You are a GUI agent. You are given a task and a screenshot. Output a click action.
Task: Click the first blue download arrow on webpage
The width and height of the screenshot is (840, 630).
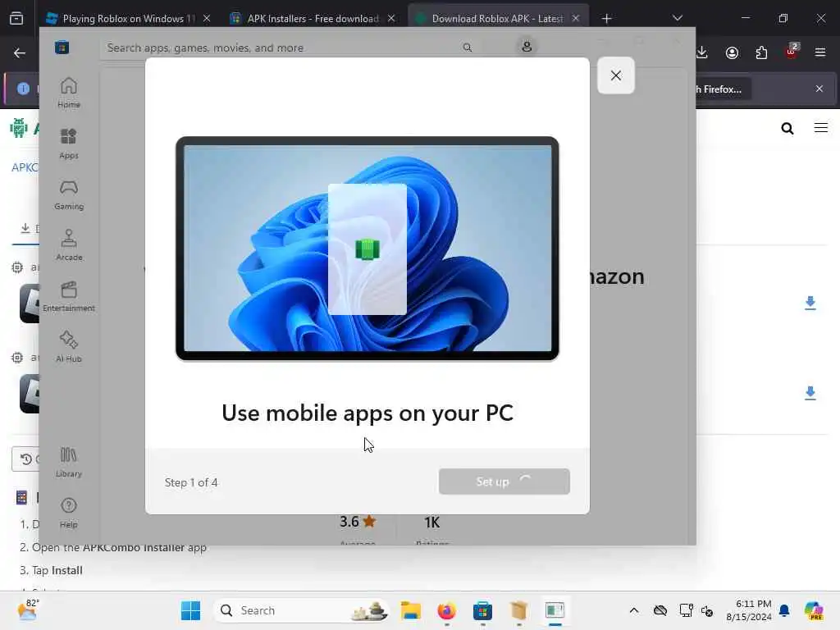point(810,303)
